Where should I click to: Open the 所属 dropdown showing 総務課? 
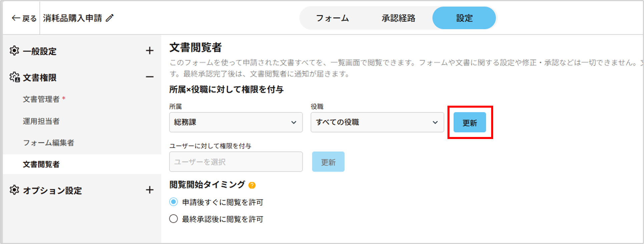tap(236, 122)
